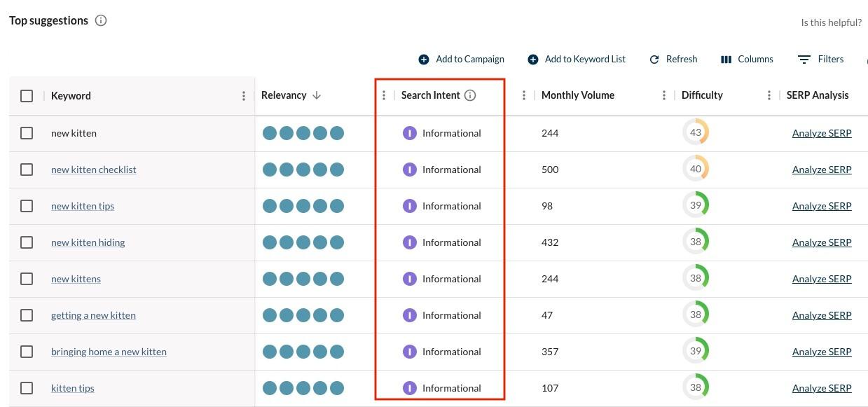Screen dimensions: 868x407
Task: Check the select-all checkbox in the header
Action: (27, 95)
